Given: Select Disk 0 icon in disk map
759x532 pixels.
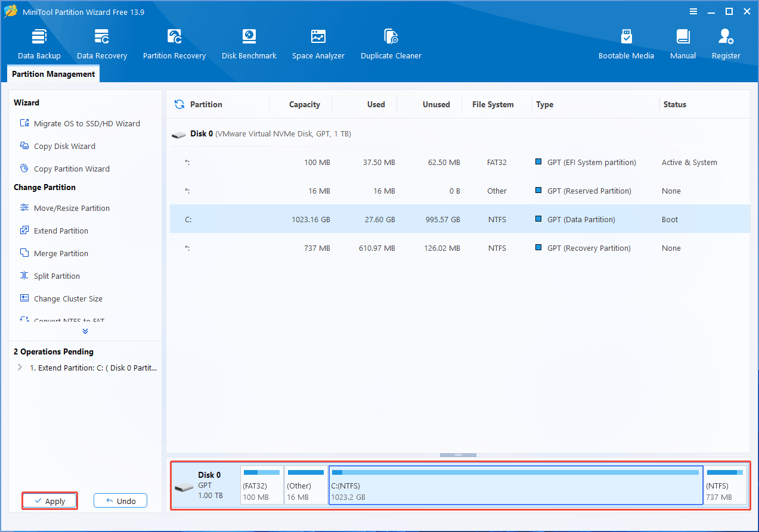Looking at the screenshot, I should (x=184, y=487).
